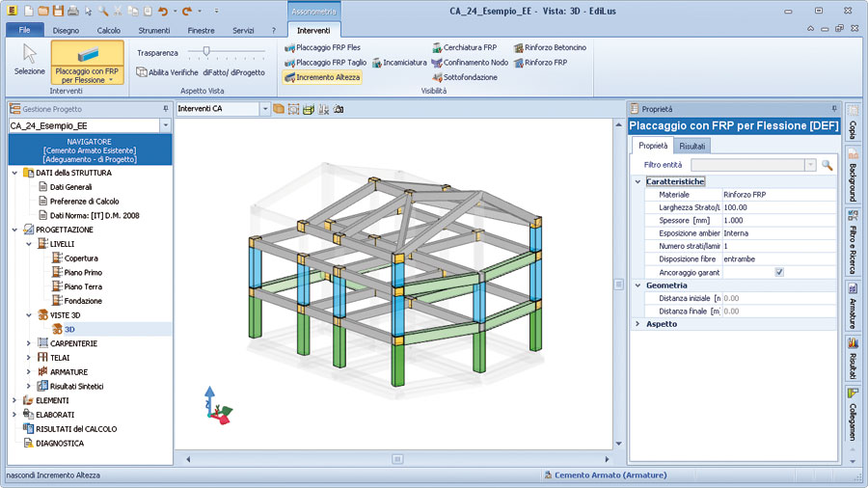Click the zoom extents frame icon

[293, 109]
